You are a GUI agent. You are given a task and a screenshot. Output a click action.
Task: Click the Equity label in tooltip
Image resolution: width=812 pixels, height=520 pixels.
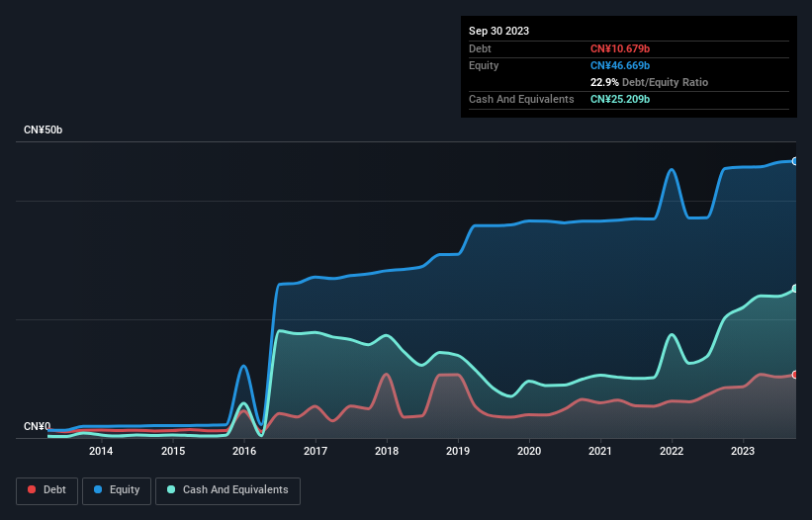484,65
